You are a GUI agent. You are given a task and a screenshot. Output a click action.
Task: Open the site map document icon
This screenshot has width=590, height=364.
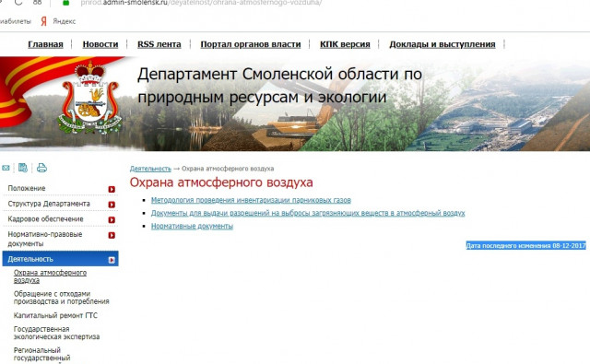(23, 168)
